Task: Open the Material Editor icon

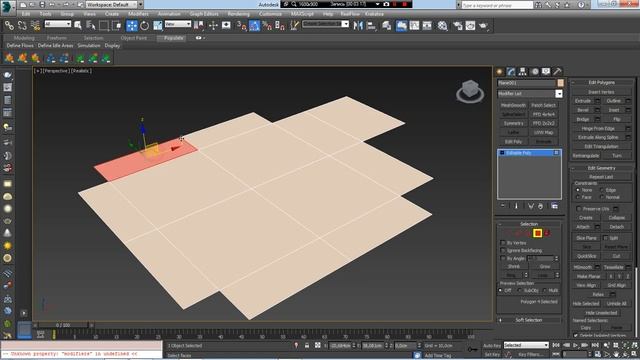Action: [x=442, y=26]
